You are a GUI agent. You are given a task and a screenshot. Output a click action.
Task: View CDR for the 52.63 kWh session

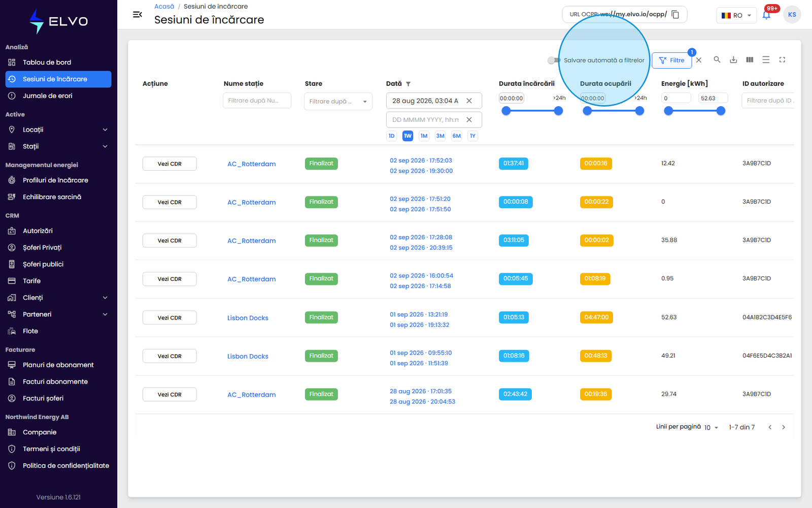[170, 317]
